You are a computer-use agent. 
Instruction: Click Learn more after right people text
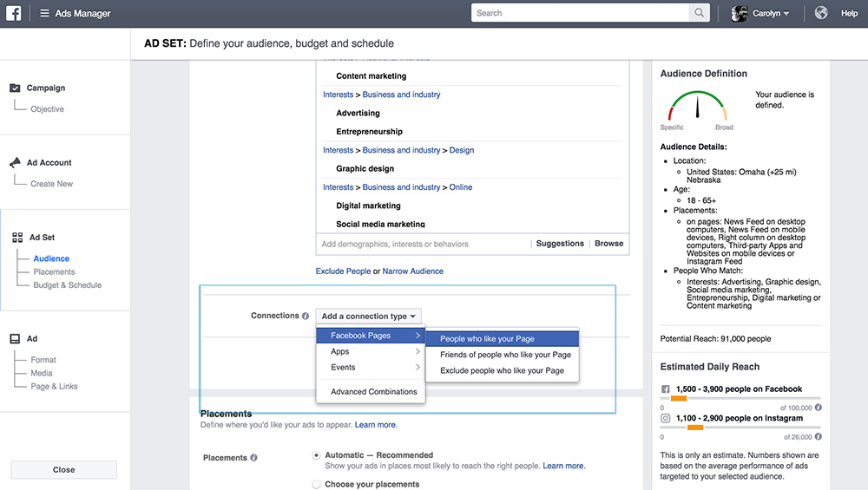click(563, 466)
